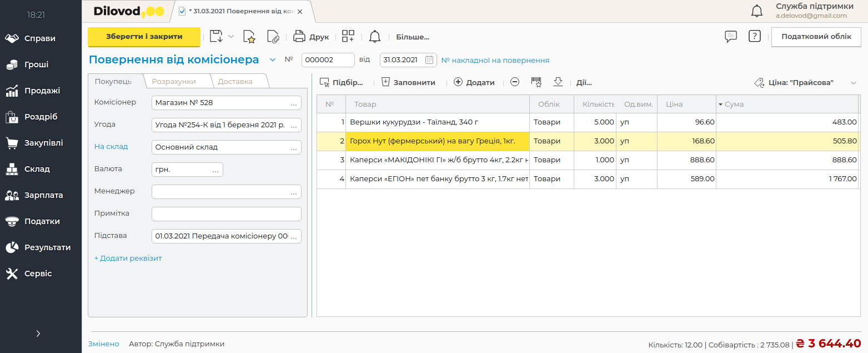Image resolution: width=868 pixels, height=353 pixels.
Task: Click the save document floppy disk icon
Action: (216, 37)
